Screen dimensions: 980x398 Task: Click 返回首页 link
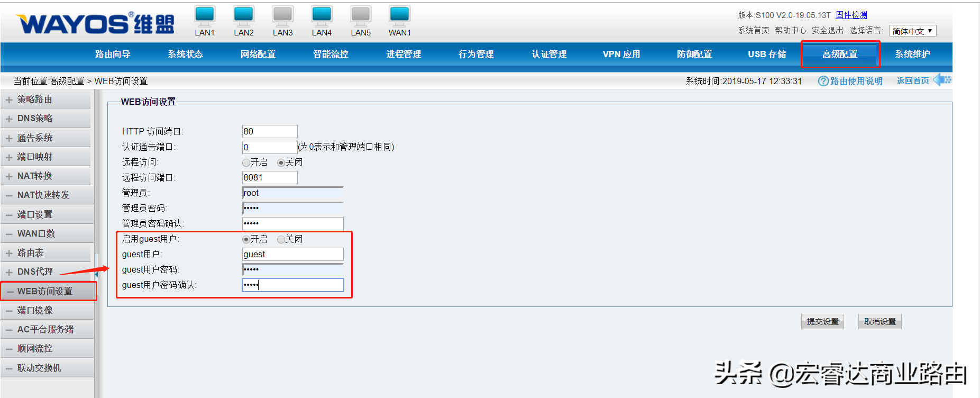[x=913, y=80]
